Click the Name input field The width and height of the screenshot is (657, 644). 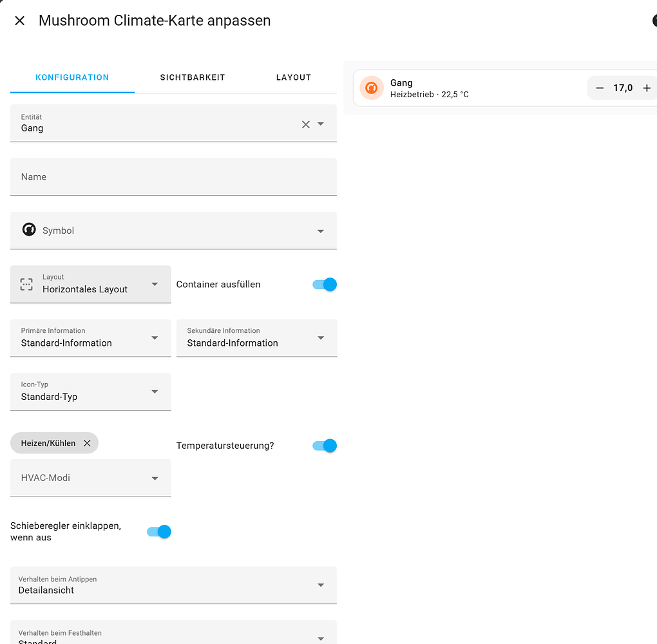[173, 177]
